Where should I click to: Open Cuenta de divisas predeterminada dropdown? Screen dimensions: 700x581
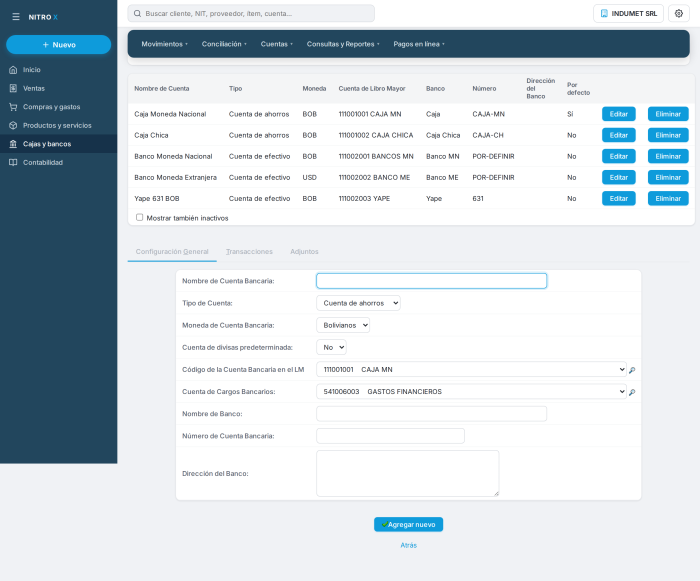(331, 347)
